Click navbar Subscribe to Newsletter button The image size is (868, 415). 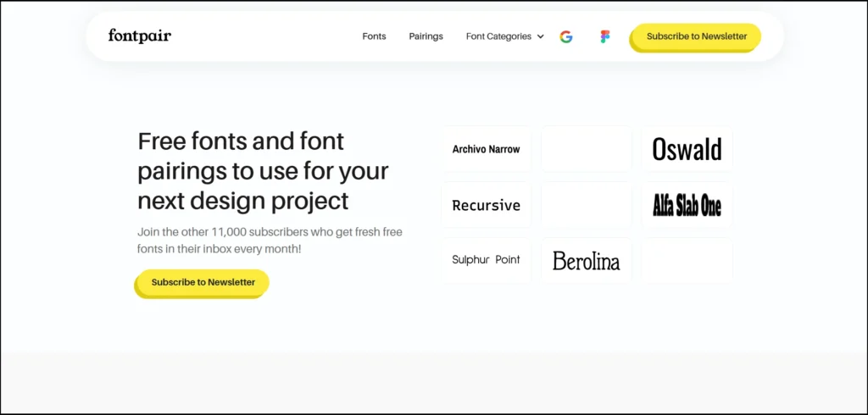point(696,37)
